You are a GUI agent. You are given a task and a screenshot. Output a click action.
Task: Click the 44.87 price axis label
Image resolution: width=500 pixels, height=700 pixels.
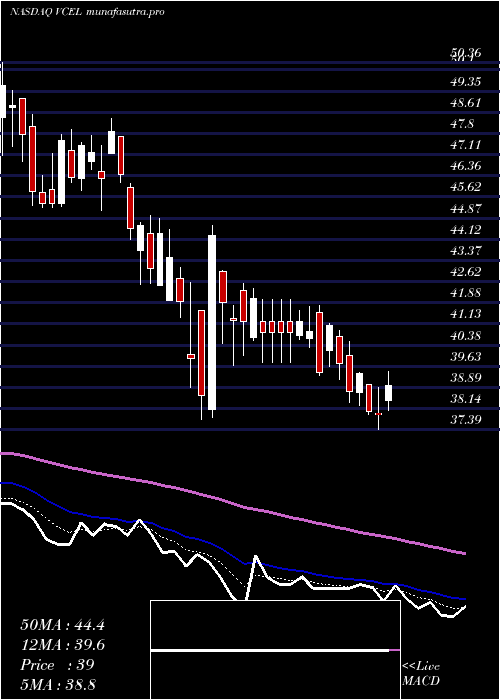466,208
